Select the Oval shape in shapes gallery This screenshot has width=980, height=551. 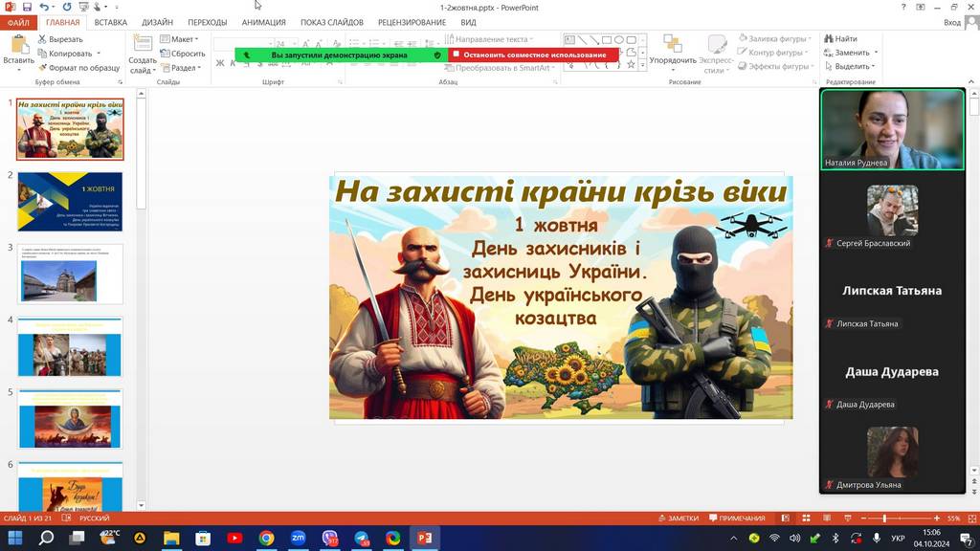point(619,39)
